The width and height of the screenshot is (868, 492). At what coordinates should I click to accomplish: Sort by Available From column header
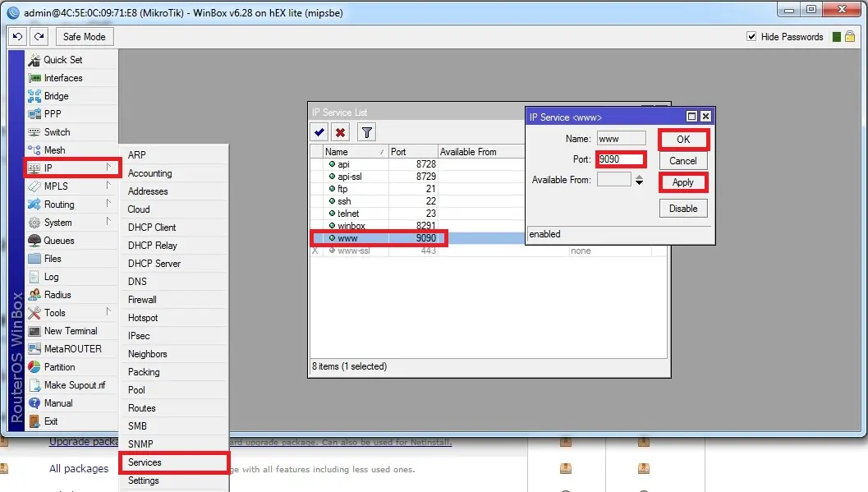click(x=480, y=152)
